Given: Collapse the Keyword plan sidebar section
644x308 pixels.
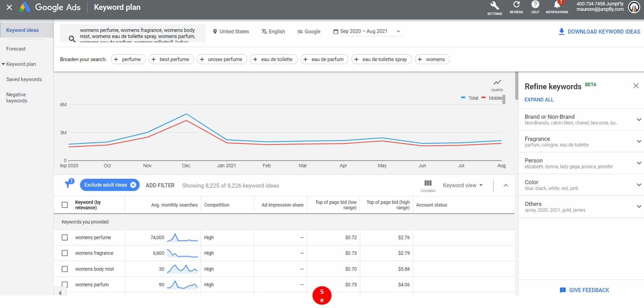Looking at the screenshot, I should coord(3,64).
